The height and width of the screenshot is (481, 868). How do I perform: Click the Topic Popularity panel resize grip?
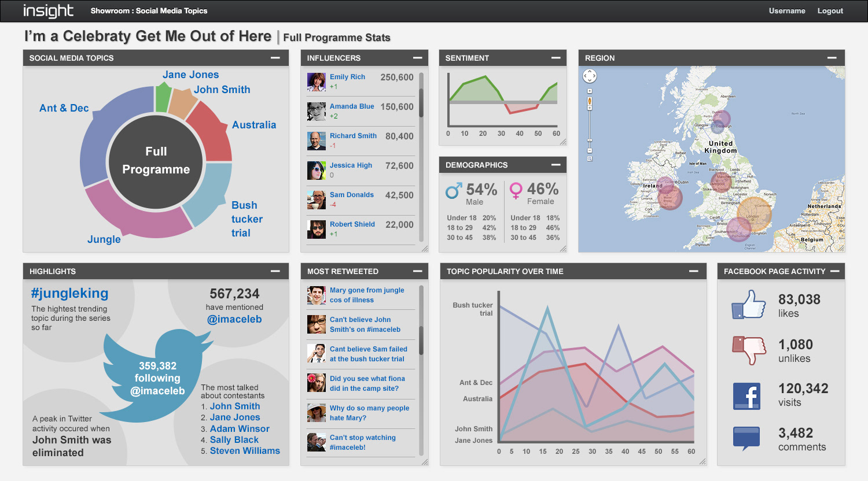(703, 462)
